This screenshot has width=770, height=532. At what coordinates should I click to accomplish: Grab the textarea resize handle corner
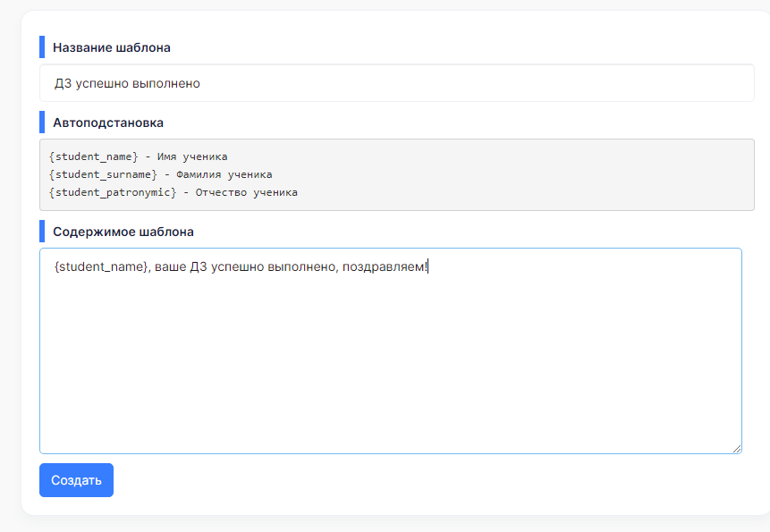[737, 449]
